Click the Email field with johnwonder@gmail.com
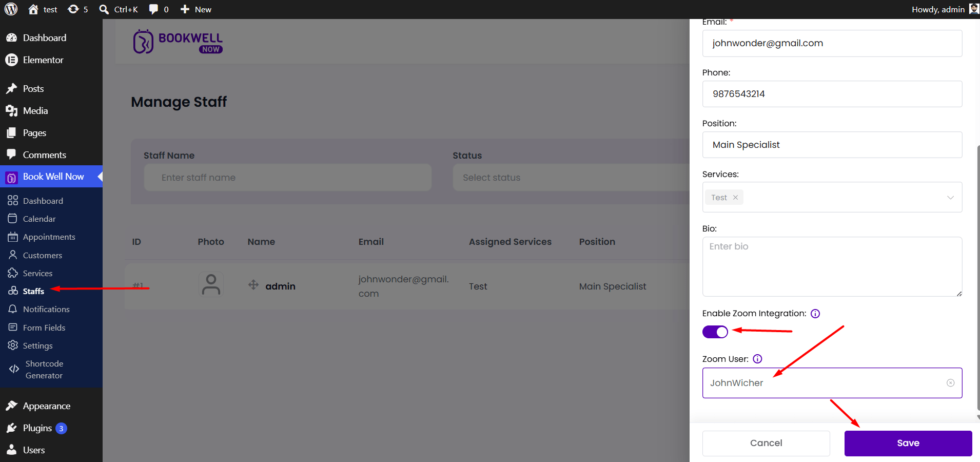This screenshot has height=462, width=980. (x=832, y=43)
